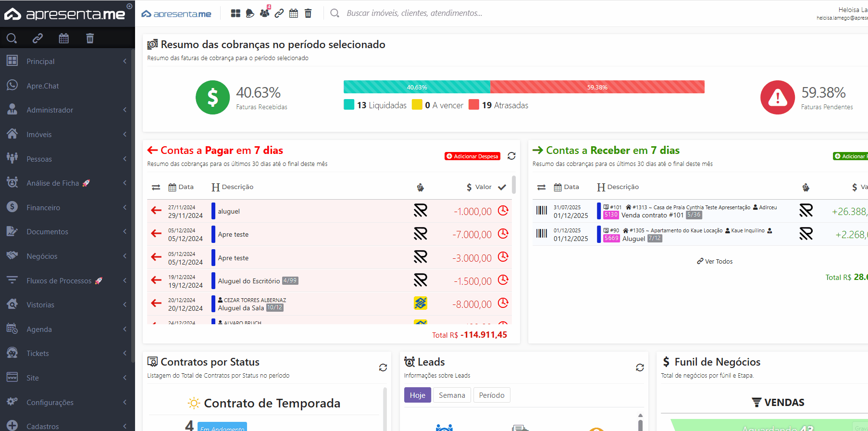The width and height of the screenshot is (868, 431).
Task: Click the trash icon in the top toolbar
Action: (x=308, y=13)
